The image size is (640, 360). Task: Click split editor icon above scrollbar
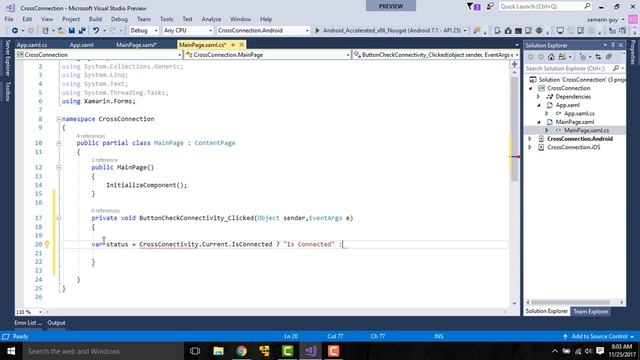514,64
